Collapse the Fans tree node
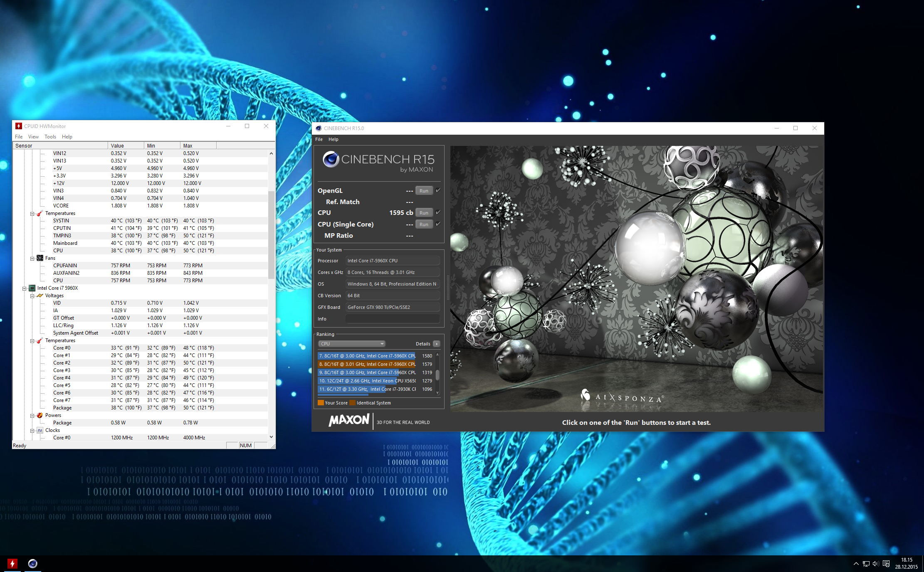This screenshot has height=572, width=924. (x=32, y=259)
